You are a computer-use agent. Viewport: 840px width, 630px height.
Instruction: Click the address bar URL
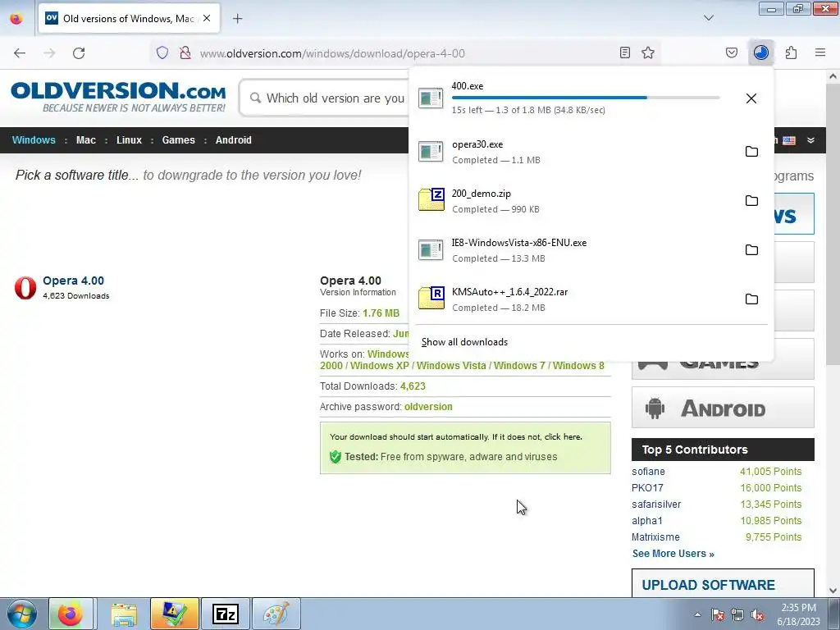coord(332,53)
